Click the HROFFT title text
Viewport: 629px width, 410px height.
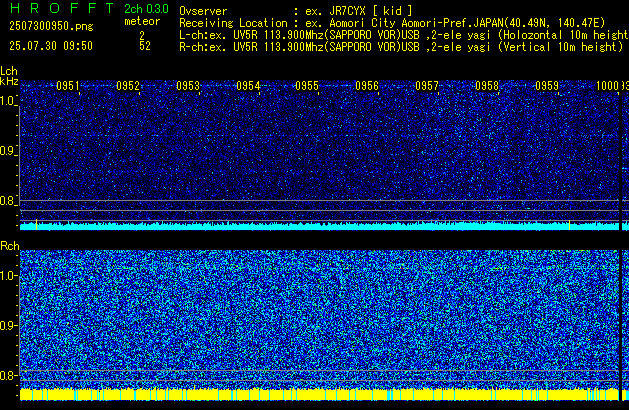pos(62,8)
